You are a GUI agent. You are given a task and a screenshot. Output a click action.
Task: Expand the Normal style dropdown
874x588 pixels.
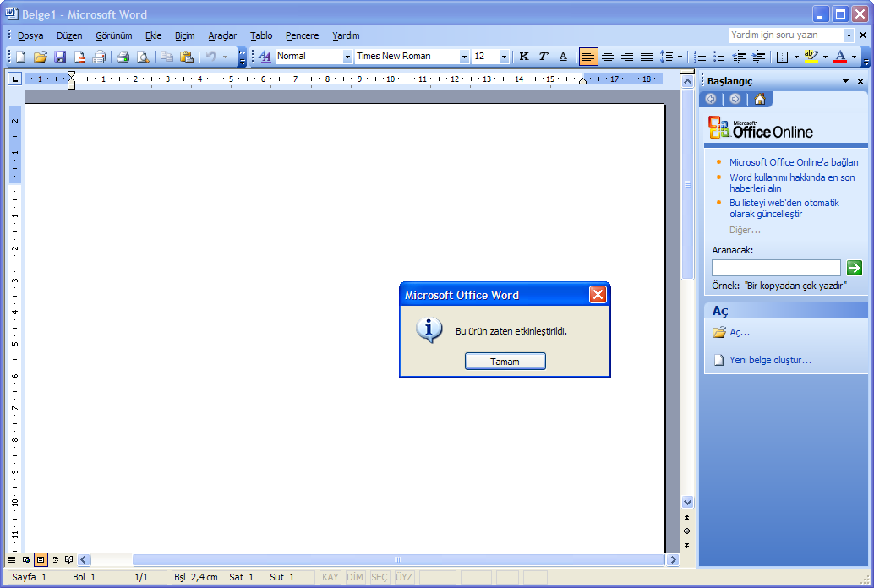click(347, 57)
